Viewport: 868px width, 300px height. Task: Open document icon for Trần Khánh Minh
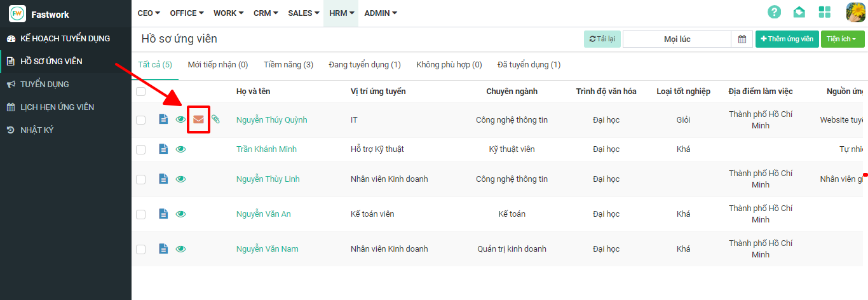click(x=163, y=149)
